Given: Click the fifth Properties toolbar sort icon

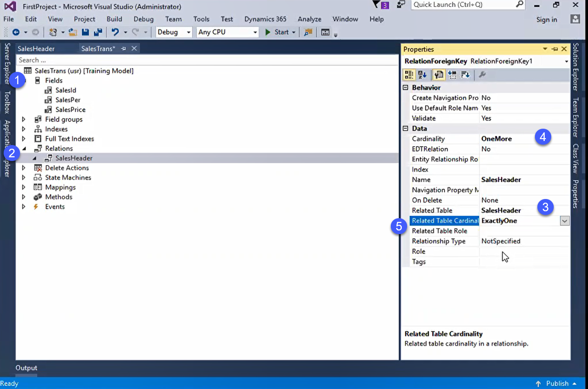Looking at the screenshot, I should click(465, 74).
